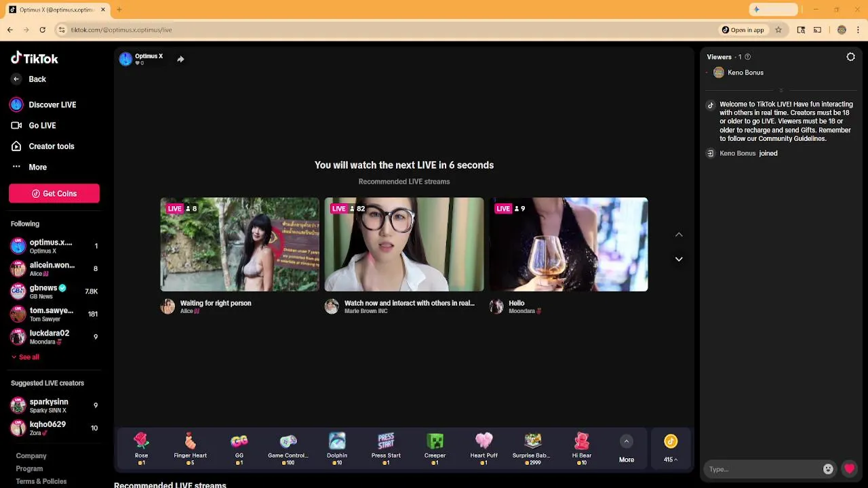Open Terms & Policies link
868x488 pixels.
pyautogui.click(x=41, y=481)
